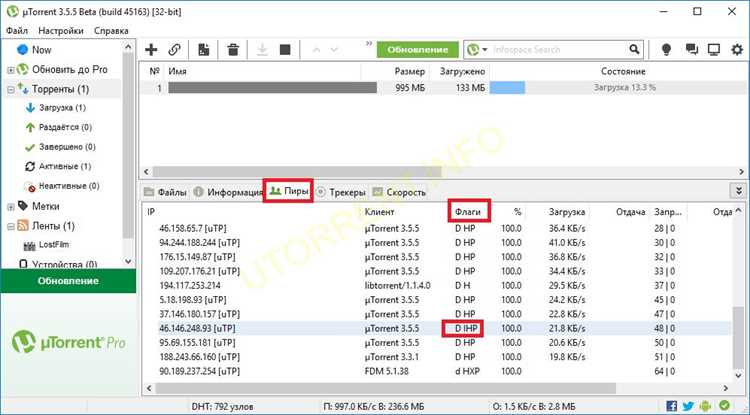Open the Настройки menu
This screenshot has width=750, height=415.
click(61, 31)
